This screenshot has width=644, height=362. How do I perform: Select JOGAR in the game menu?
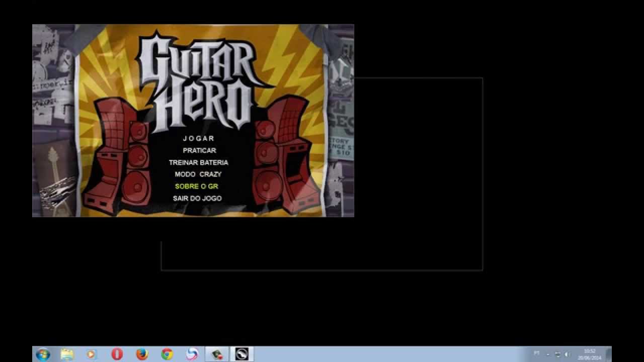[198, 138]
